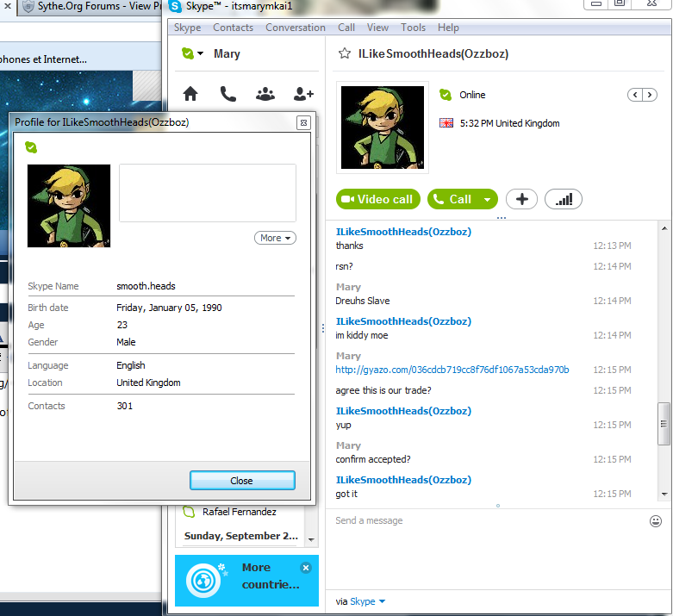This screenshot has width=673, height=616.
Task: Click Mary's display name in sidebar
Action: point(227,53)
